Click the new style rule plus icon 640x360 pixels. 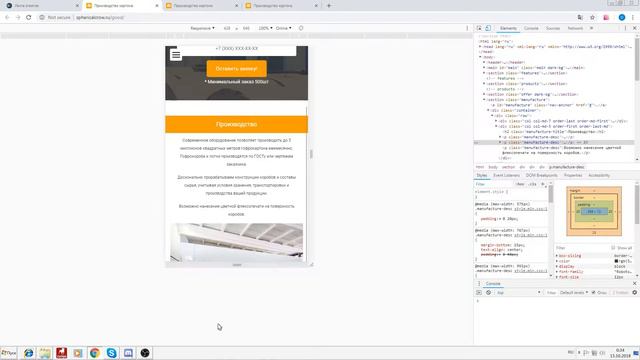click(543, 184)
